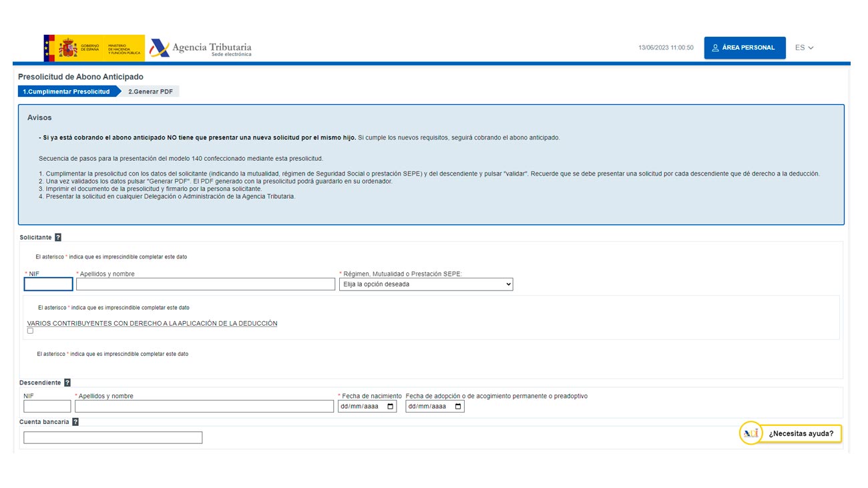Click the Gobierno de España emblem

pos(94,48)
